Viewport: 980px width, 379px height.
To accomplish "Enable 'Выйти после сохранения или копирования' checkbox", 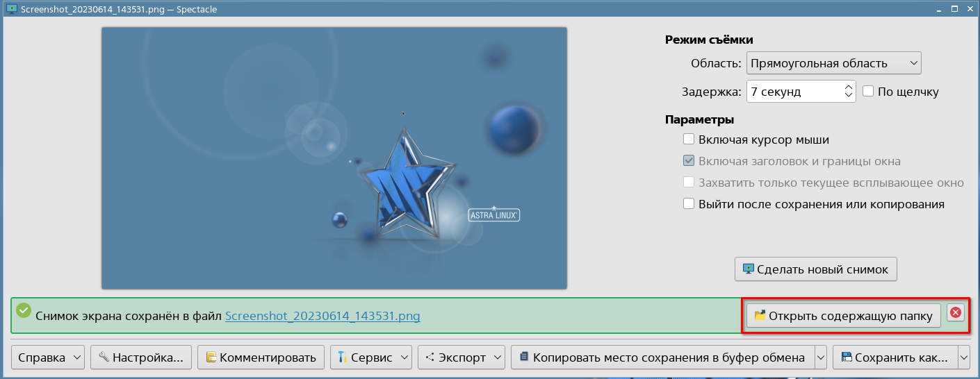I will tap(689, 204).
